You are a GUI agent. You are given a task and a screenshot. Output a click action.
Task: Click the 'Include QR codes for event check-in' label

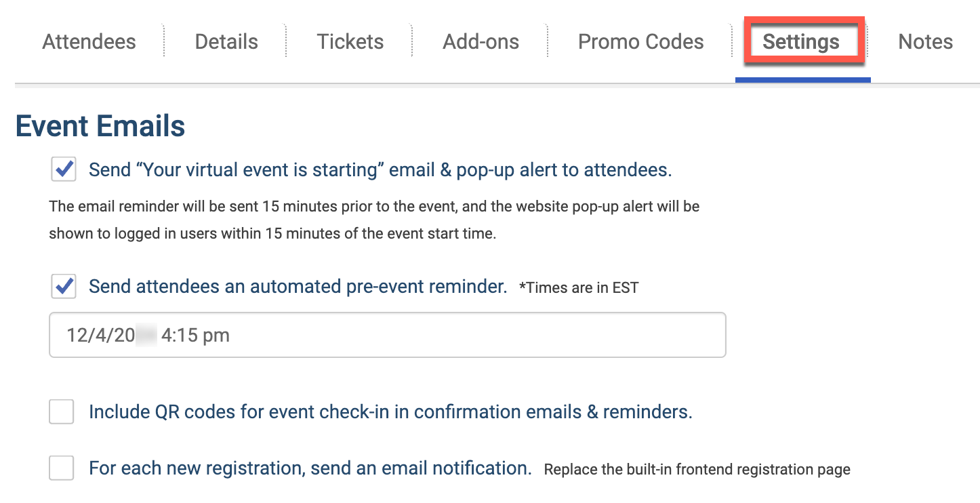(x=390, y=412)
